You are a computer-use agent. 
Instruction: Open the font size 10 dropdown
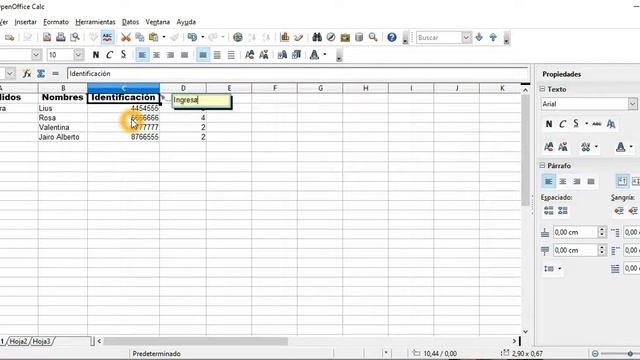(x=78, y=55)
